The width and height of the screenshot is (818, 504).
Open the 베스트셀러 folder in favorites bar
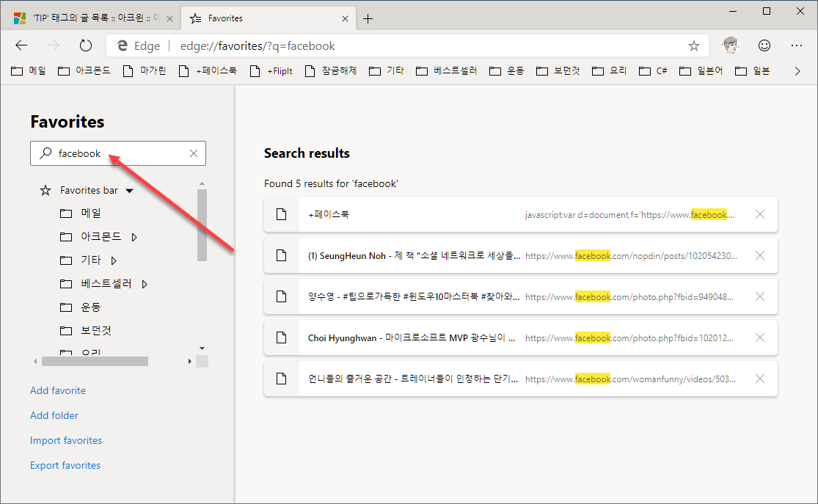(x=447, y=71)
